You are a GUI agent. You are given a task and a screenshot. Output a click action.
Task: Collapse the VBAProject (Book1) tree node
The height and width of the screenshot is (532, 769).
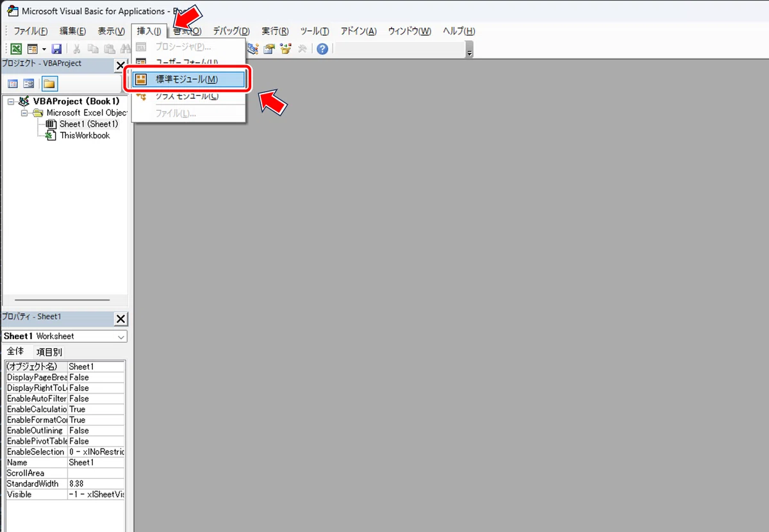point(11,101)
